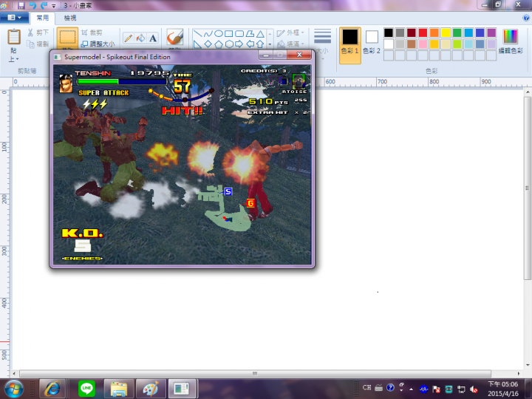Click the horizontal scrollbar of Paint canvas
The height and width of the screenshot is (399, 532).
[255, 373]
